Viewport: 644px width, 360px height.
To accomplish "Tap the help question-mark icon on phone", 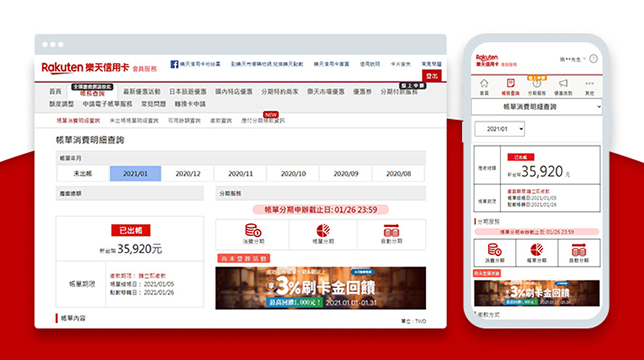I will pos(593,59).
